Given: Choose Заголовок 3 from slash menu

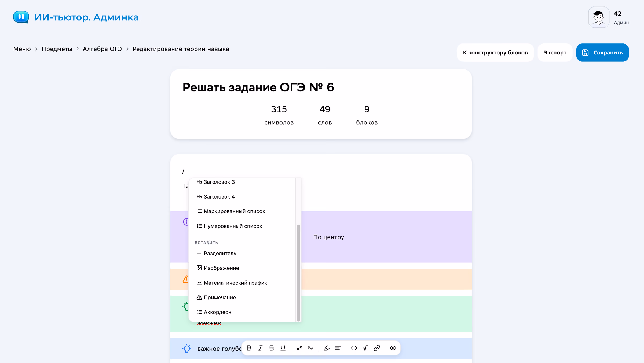Looking at the screenshot, I should coord(242,182).
